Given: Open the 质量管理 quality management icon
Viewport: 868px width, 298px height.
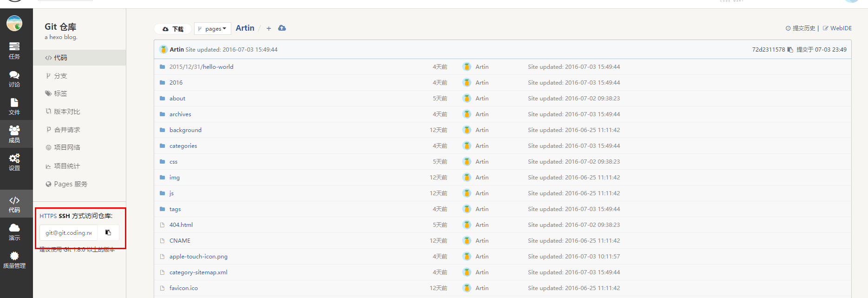Looking at the screenshot, I should (x=14, y=259).
